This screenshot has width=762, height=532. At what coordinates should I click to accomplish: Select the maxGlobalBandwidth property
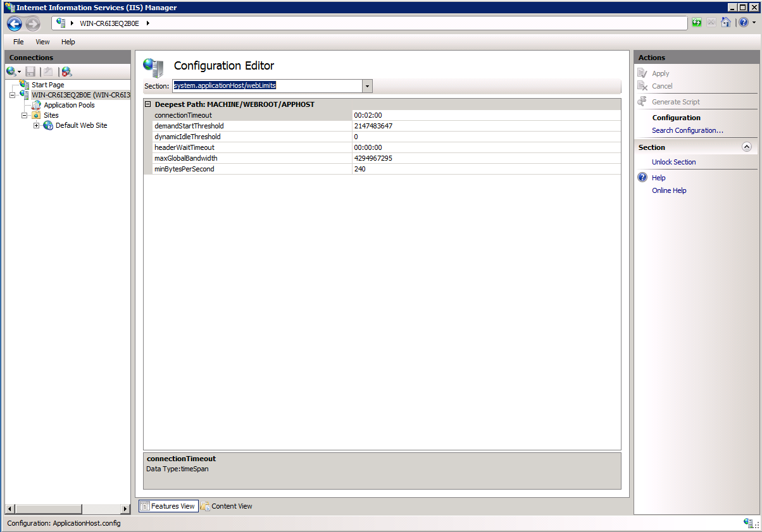click(186, 158)
